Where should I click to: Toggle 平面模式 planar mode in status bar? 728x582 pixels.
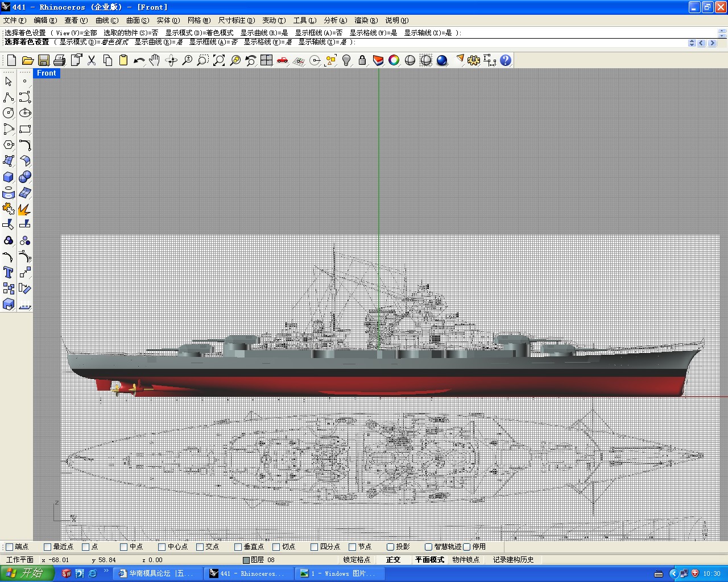click(429, 560)
